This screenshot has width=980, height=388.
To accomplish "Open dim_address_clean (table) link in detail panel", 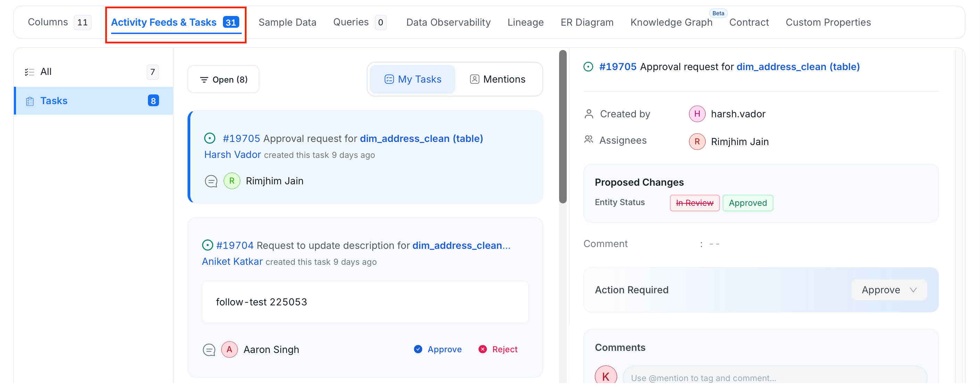I will 798,67.
